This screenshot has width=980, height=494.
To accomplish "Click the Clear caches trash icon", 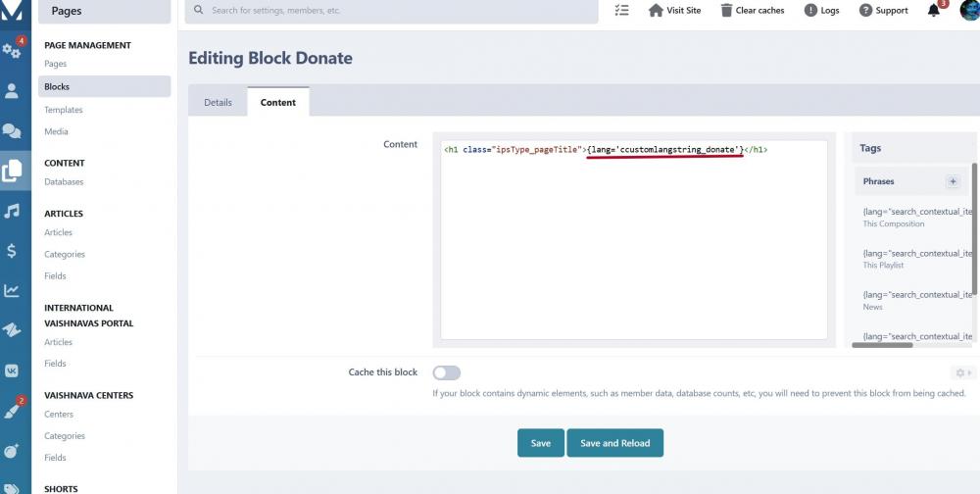I will click(x=726, y=10).
